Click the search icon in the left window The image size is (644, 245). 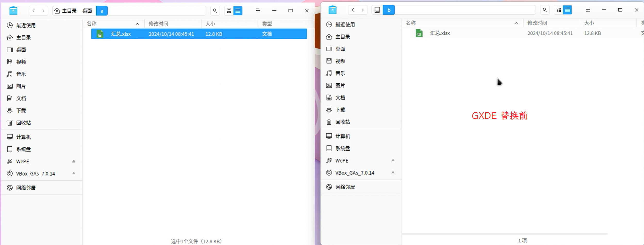coord(215,11)
